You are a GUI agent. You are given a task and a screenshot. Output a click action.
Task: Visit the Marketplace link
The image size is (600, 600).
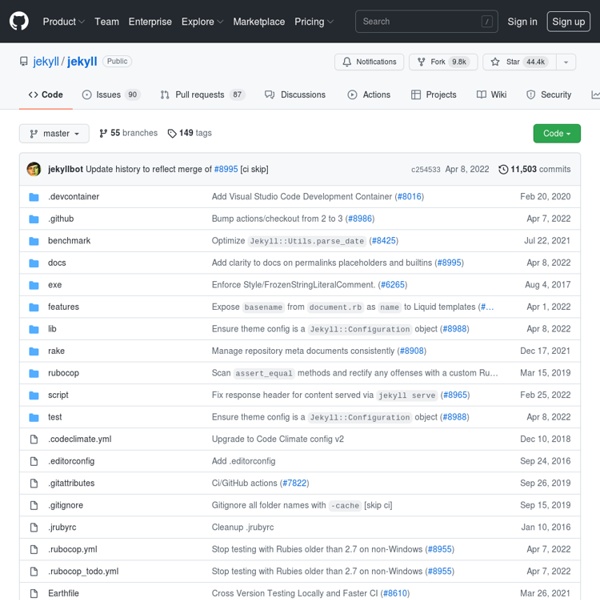[259, 22]
